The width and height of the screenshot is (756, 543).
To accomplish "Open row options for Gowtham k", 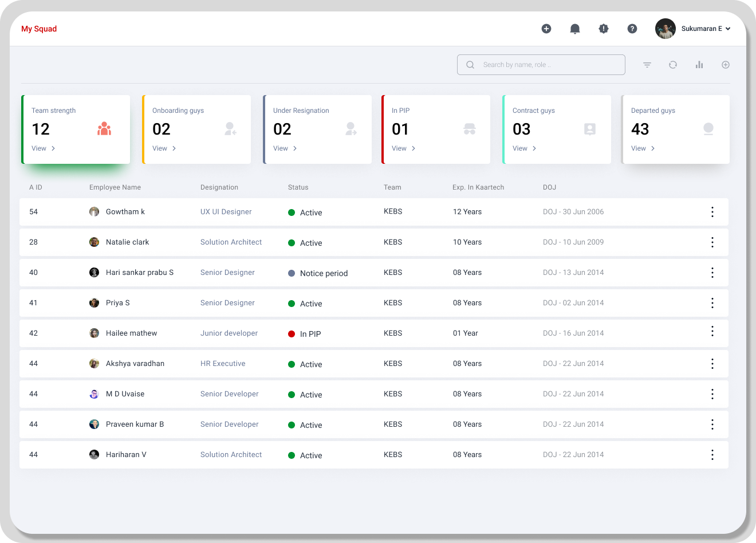I will (x=712, y=212).
